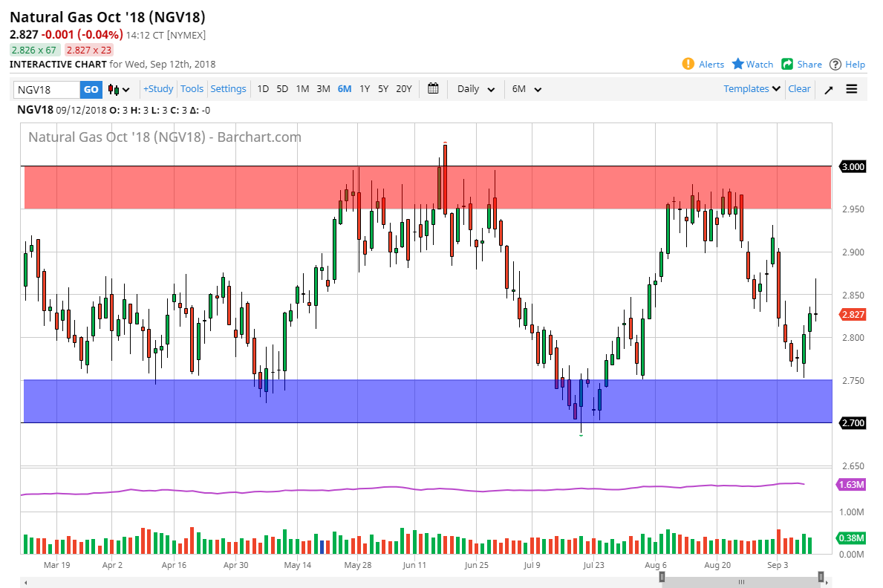883x588 pixels.
Task: Open the chart Settings
Action: [x=228, y=88]
